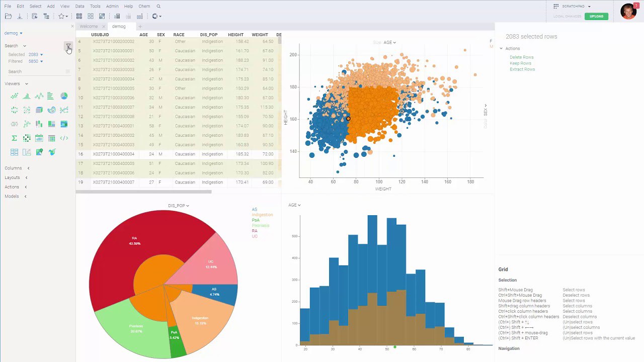Click the AS legend entry in pie chart

254,209
